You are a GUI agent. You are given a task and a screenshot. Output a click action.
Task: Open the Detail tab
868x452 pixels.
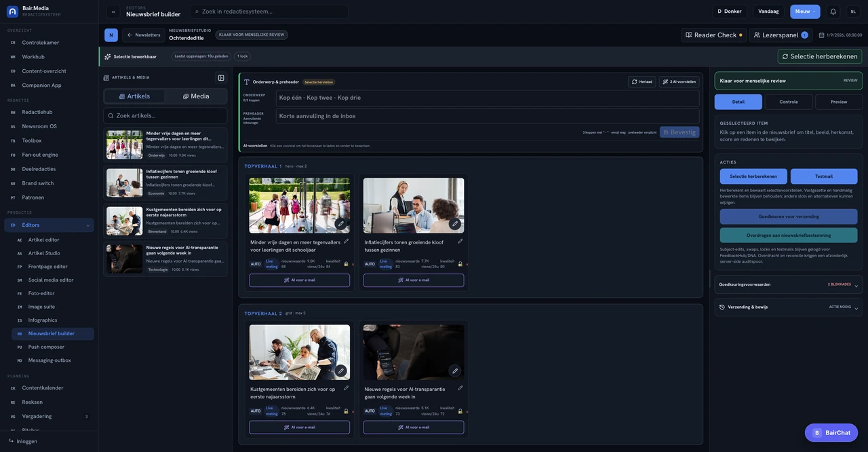click(738, 102)
